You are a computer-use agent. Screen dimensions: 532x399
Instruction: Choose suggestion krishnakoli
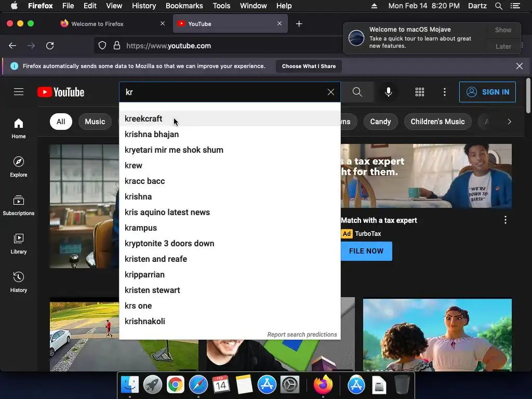coord(230,322)
